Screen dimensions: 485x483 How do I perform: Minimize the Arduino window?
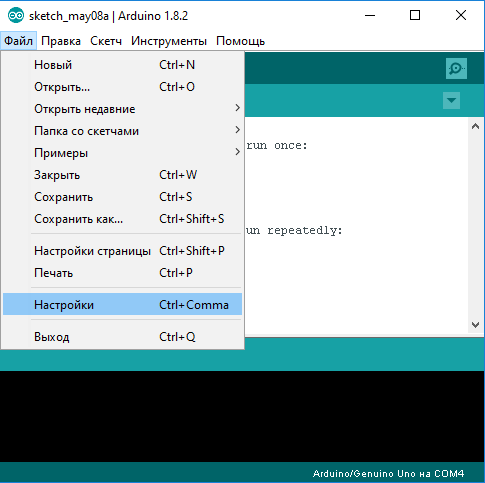370,15
